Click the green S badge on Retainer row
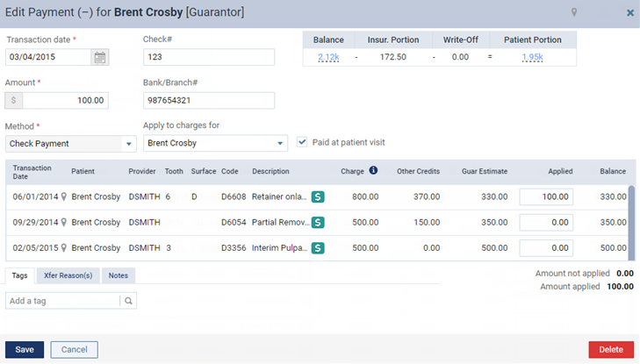The width and height of the screenshot is (640, 364). pyautogui.click(x=318, y=197)
